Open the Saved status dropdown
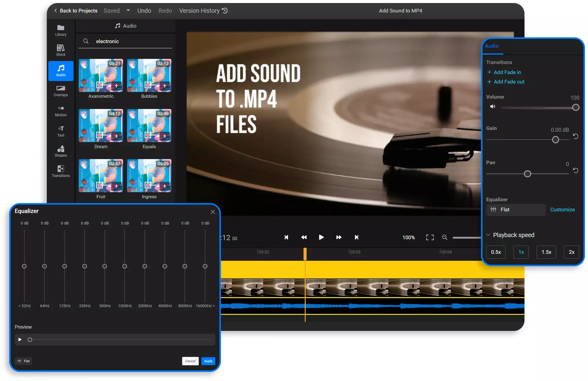 pos(128,10)
